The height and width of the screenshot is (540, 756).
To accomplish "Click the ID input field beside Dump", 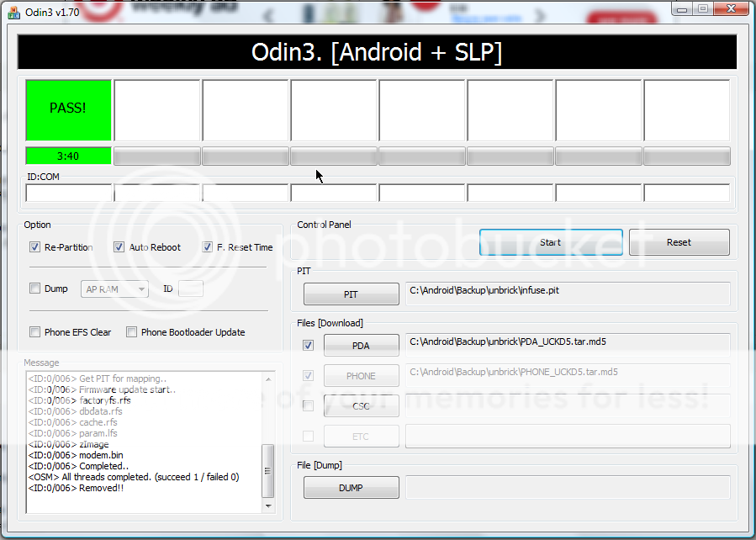I will 191,289.
